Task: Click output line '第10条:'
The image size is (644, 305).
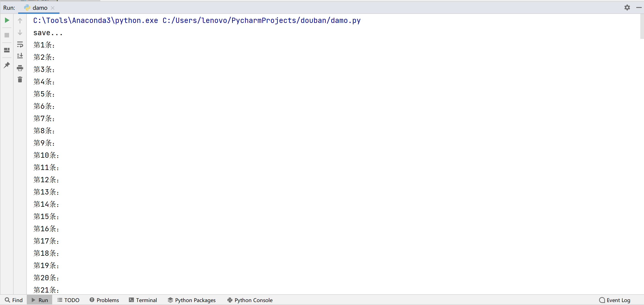Action: (47, 155)
